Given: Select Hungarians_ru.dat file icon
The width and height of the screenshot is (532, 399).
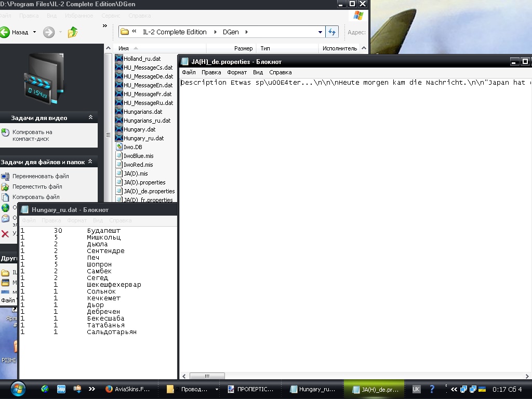Looking at the screenshot, I should 119,120.
